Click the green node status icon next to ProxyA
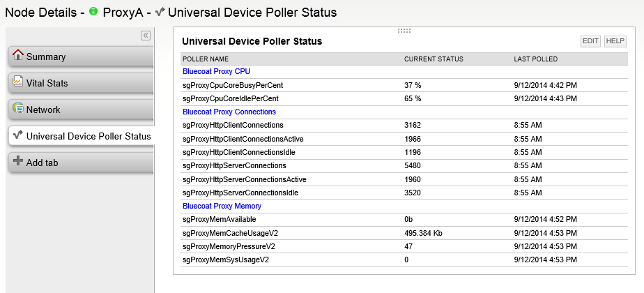Image resolution: width=644 pixels, height=293 pixels. click(93, 11)
